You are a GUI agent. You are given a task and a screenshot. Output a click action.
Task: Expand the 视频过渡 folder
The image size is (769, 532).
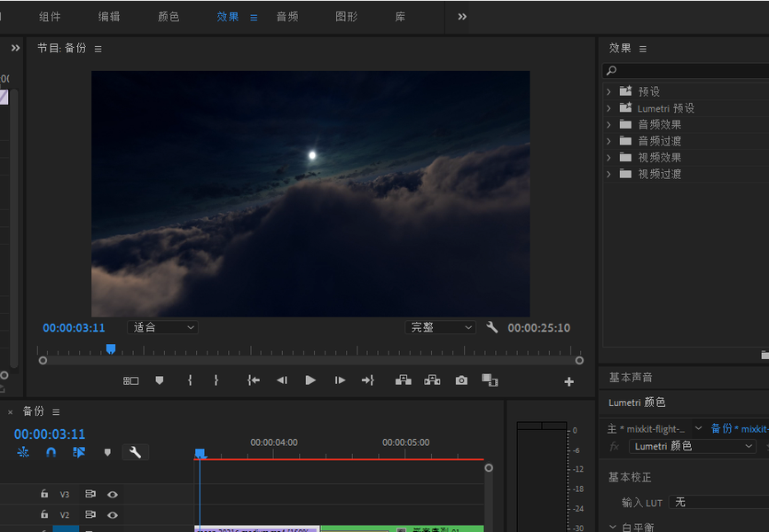(x=608, y=174)
